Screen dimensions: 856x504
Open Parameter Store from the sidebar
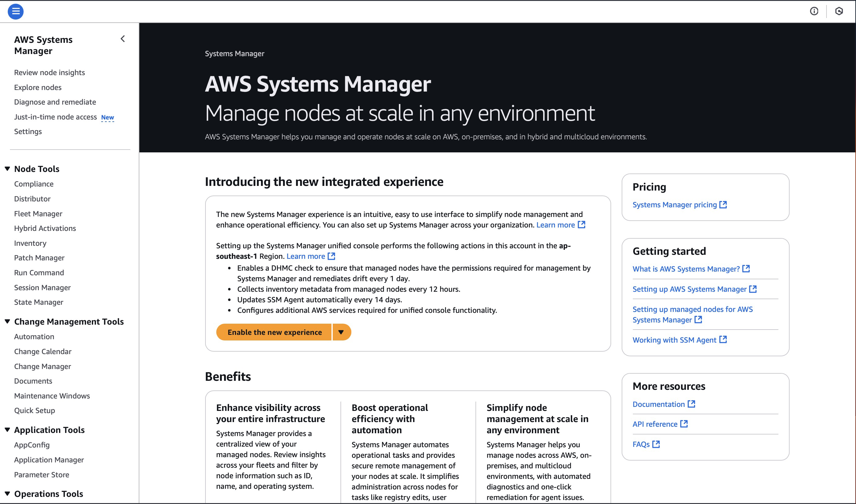(42, 475)
